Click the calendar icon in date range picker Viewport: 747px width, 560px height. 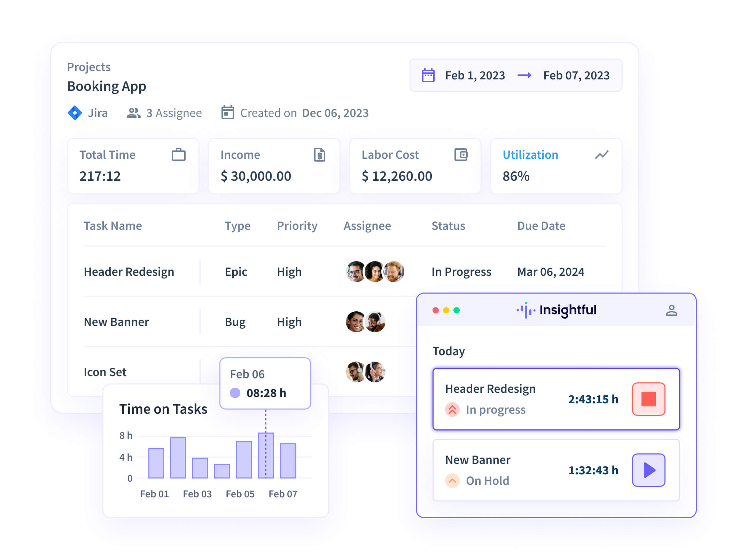(428, 75)
